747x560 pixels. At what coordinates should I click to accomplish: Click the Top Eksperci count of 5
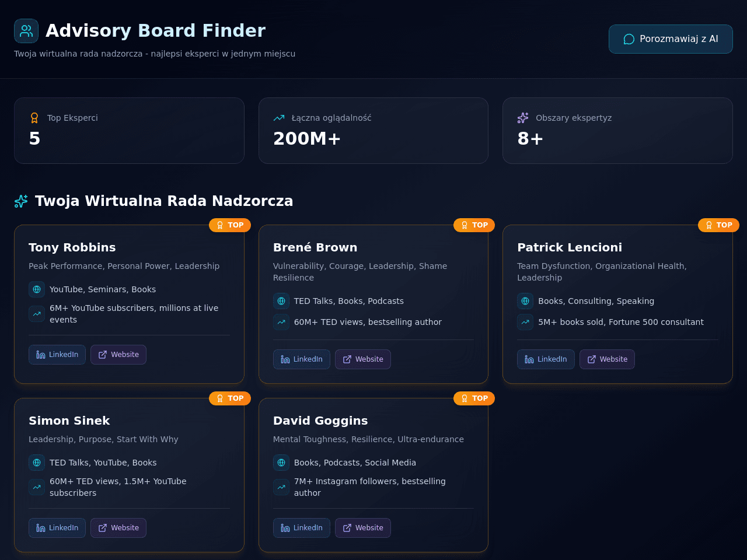34,138
